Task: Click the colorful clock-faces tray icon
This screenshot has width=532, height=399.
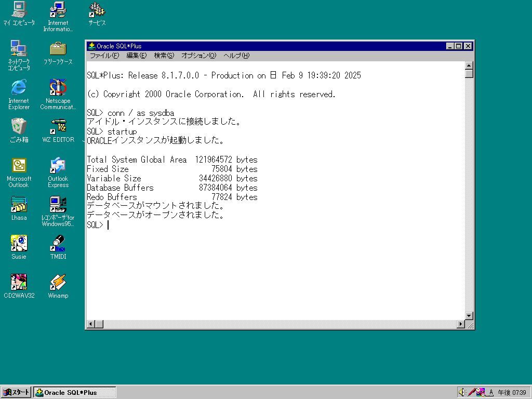Action: coord(480,392)
